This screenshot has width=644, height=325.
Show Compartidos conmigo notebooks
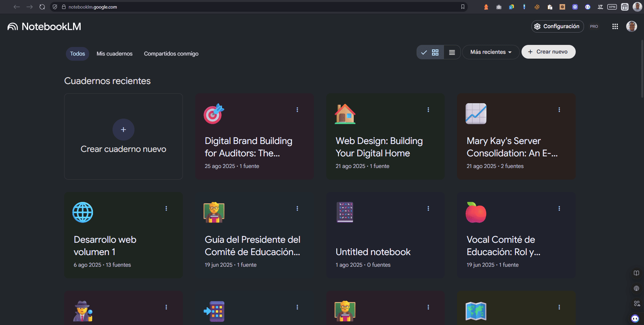pos(171,54)
